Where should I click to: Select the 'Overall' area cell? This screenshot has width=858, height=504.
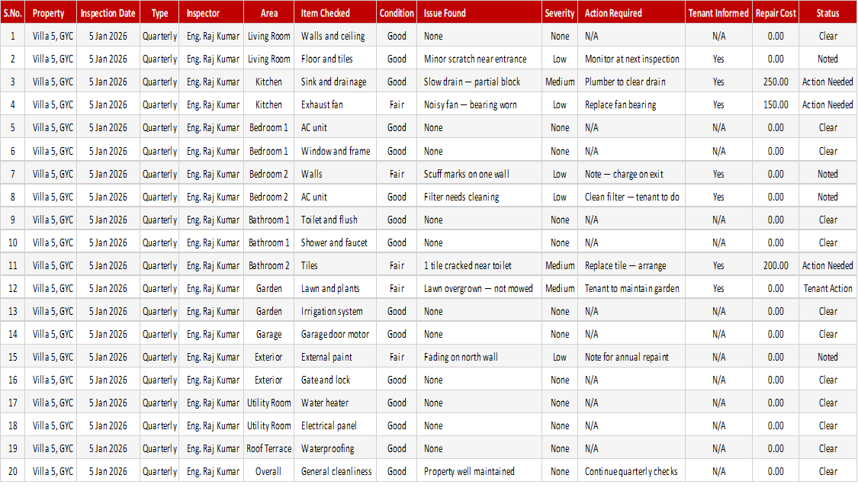pyautogui.click(x=268, y=472)
